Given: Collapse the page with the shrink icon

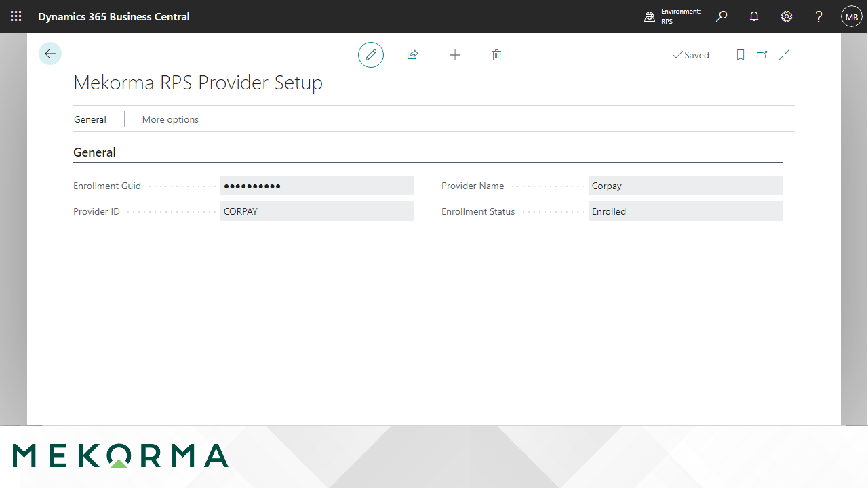Looking at the screenshot, I should tap(784, 55).
